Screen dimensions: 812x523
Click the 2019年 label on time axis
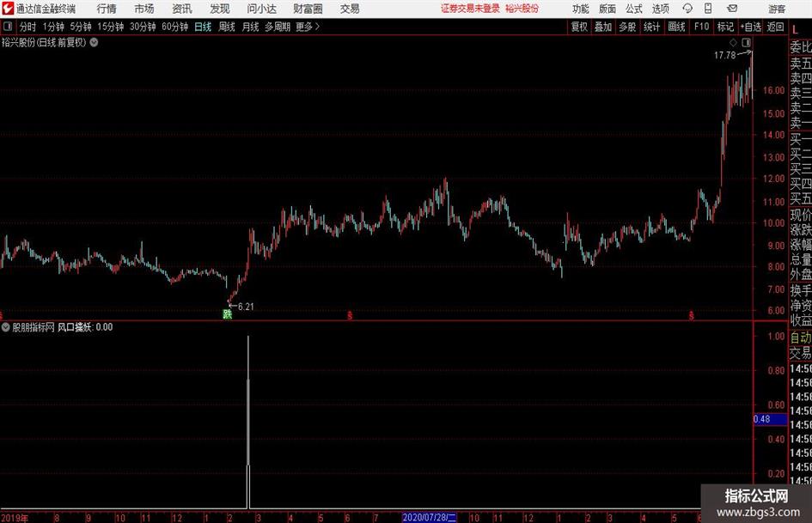pos(15,518)
